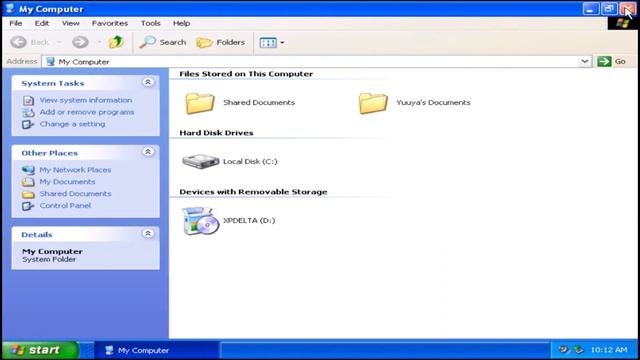Click Change a setting link
The height and width of the screenshot is (360, 640).
72,124
